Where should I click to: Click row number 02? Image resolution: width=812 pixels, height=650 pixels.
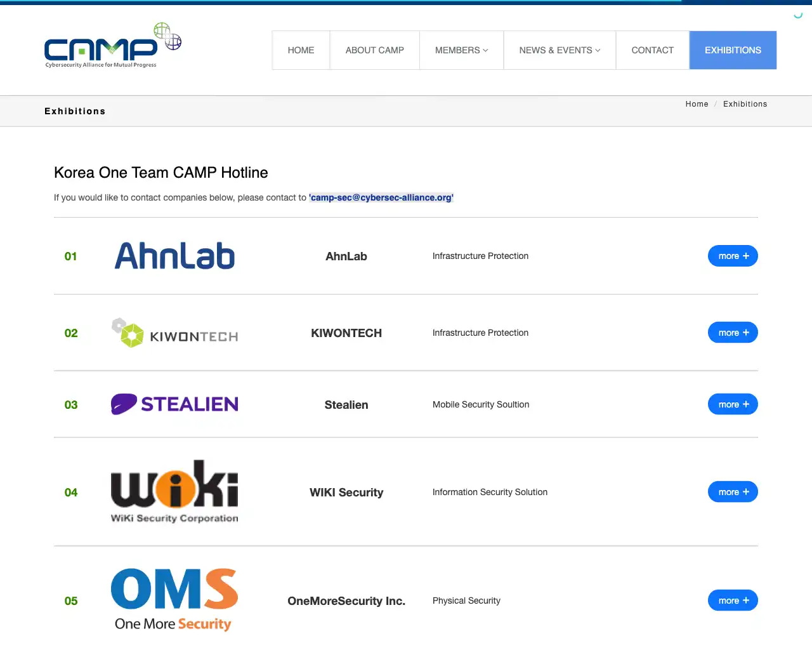pos(71,333)
